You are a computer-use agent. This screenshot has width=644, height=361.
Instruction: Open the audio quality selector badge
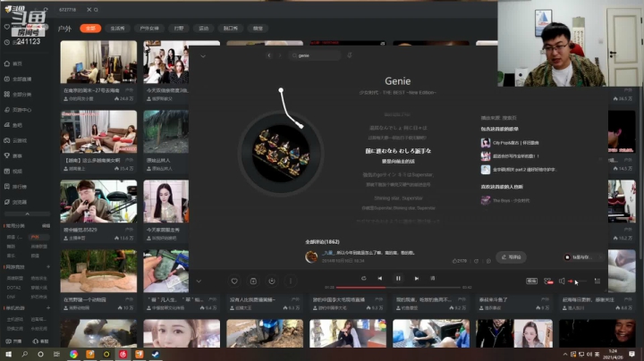(x=531, y=281)
